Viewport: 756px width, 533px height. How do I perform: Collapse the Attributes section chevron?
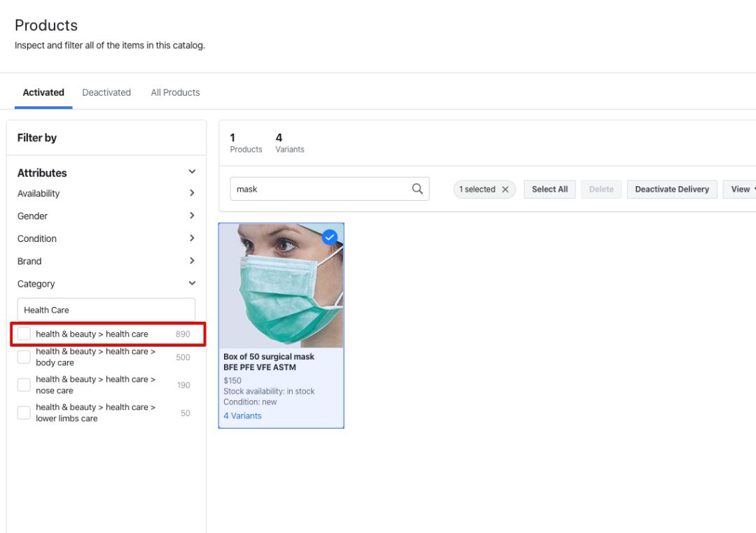point(192,171)
